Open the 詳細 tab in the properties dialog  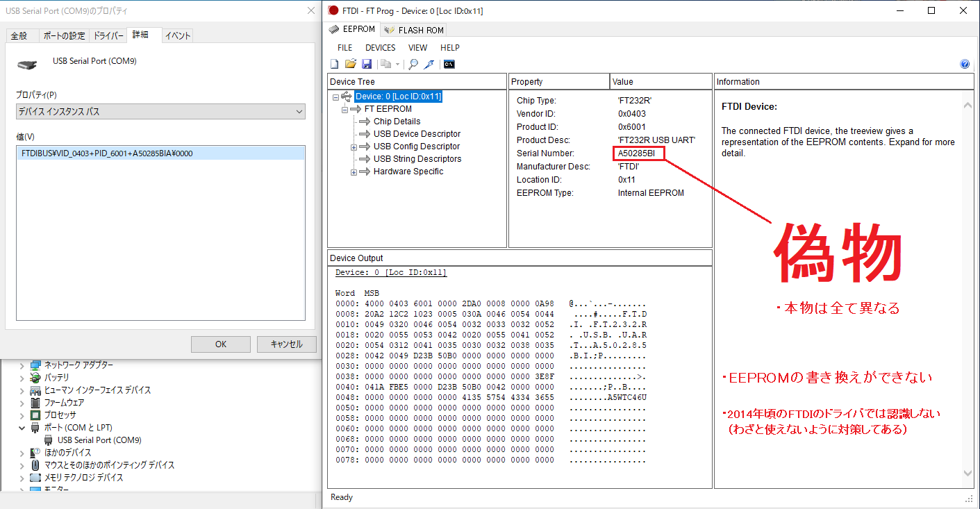(x=144, y=35)
